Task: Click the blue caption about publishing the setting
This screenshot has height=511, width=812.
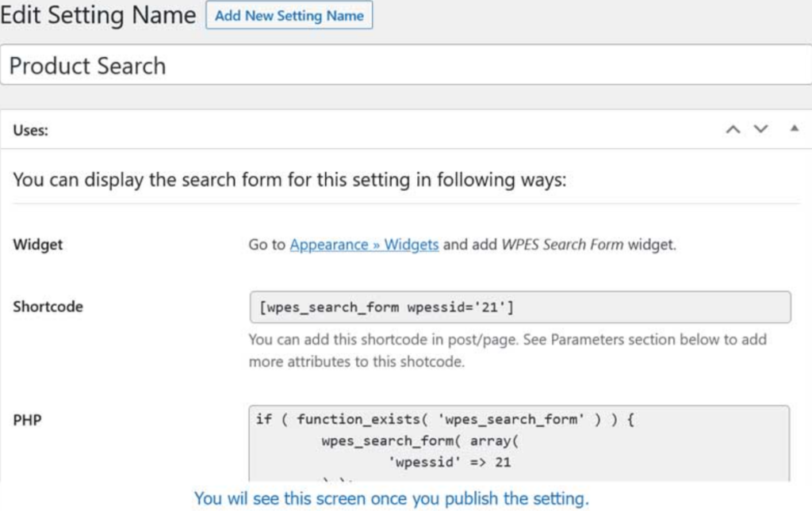Action: (x=392, y=498)
